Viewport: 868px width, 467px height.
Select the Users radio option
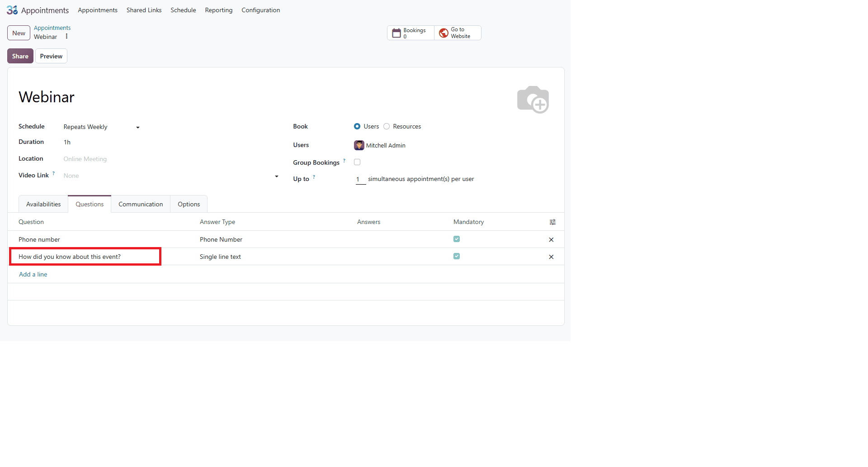tap(357, 126)
